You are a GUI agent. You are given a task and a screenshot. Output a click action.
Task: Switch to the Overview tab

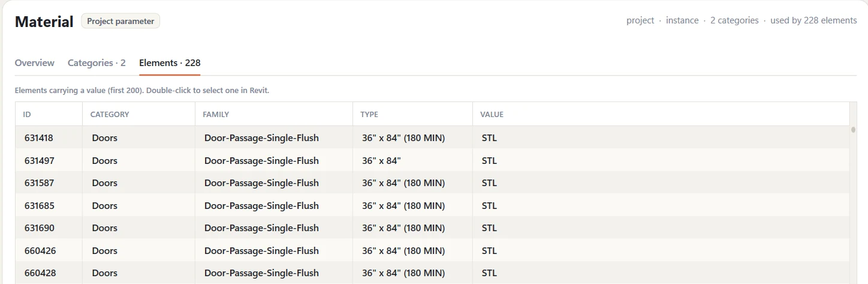[34, 62]
